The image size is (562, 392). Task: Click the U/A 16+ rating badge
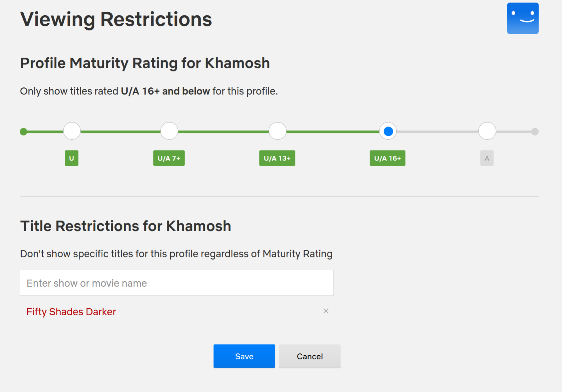click(387, 158)
